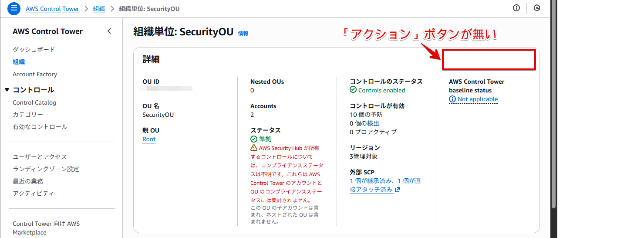Open Account Factory in sidebar
Screen dimensions: 644x238
(x=35, y=75)
